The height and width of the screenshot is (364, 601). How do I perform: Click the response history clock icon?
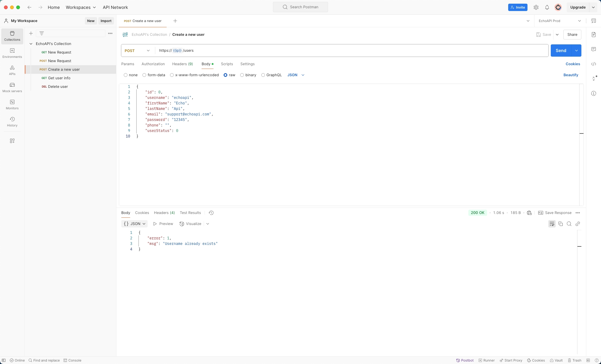click(211, 213)
